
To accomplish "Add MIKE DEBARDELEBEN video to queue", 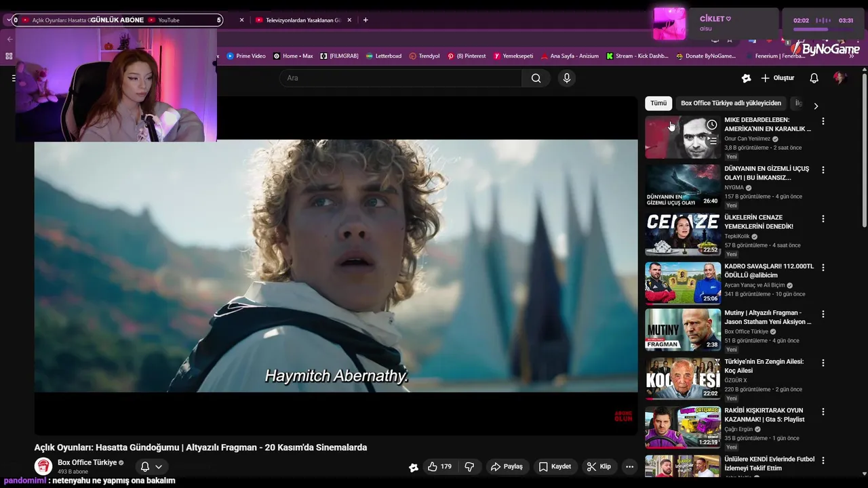I will click(711, 141).
